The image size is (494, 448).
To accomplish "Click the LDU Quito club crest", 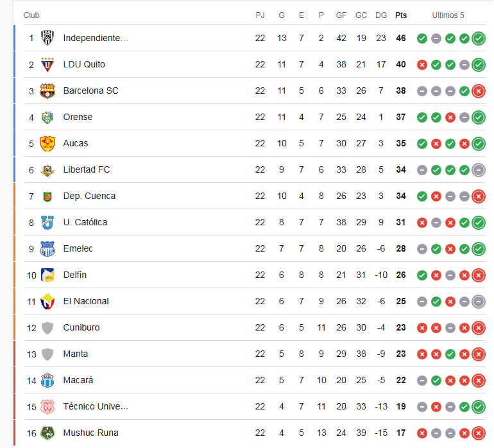I will pos(47,64).
